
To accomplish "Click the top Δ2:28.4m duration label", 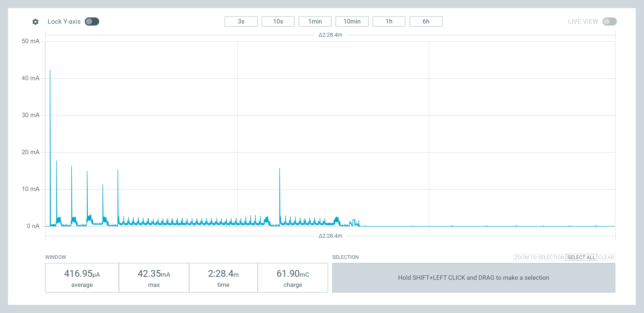I will coord(330,35).
